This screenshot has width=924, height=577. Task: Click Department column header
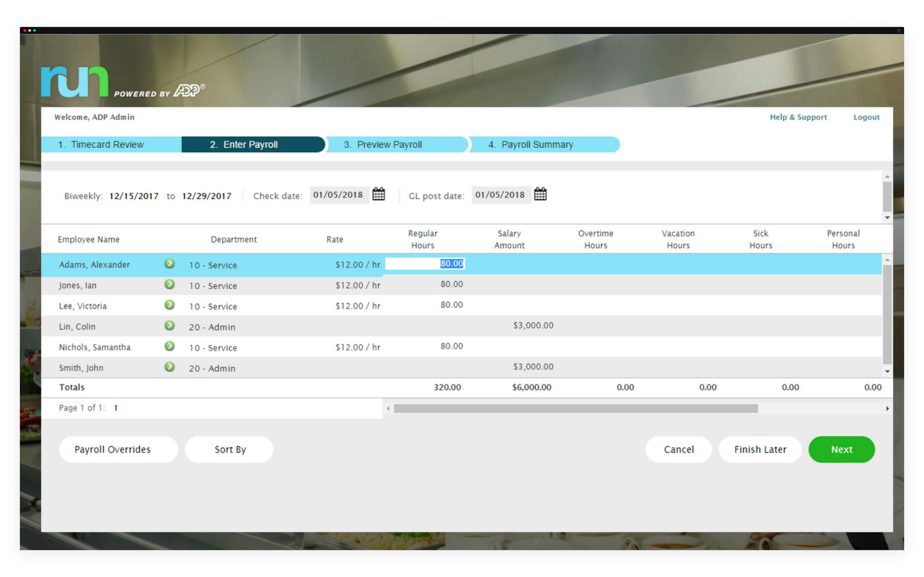click(x=234, y=239)
